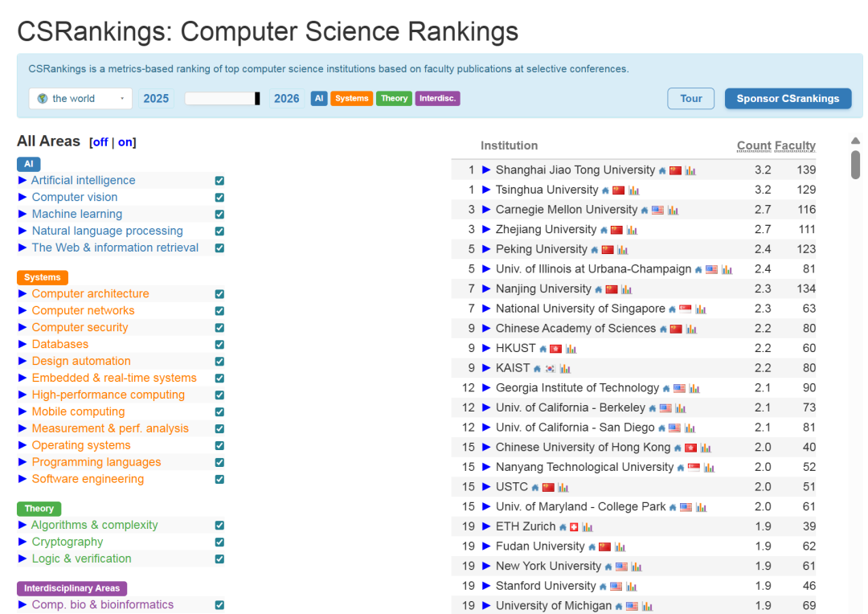
Task: Open National University of Singapore homepage icon
Action: tap(672, 309)
